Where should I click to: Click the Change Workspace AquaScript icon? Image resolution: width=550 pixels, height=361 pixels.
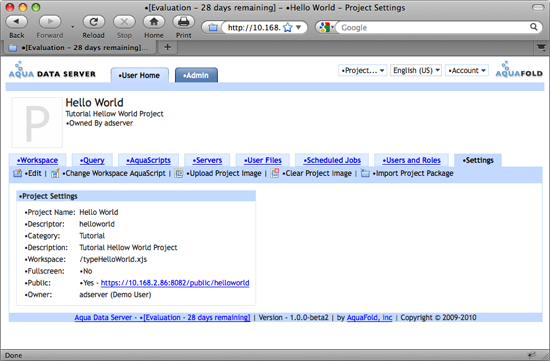tap(55, 173)
